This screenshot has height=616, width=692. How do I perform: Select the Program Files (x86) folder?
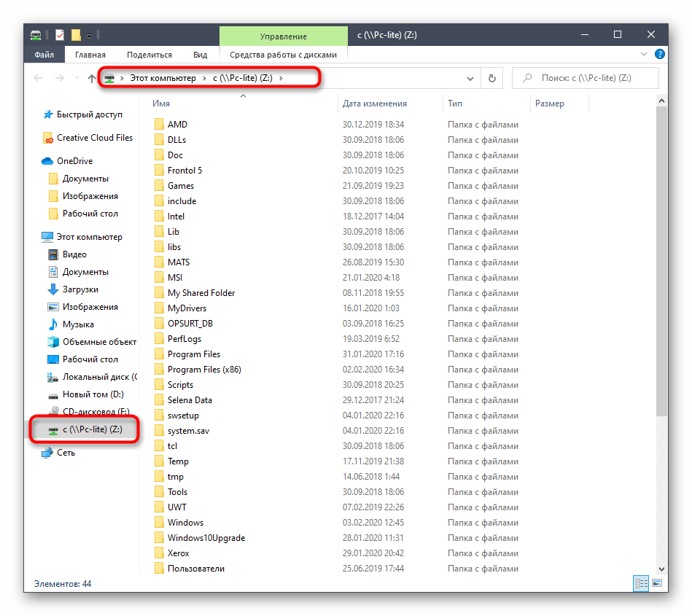(203, 370)
